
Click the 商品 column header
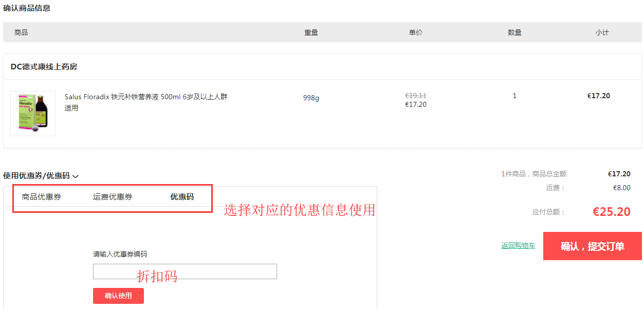pyautogui.click(x=21, y=32)
